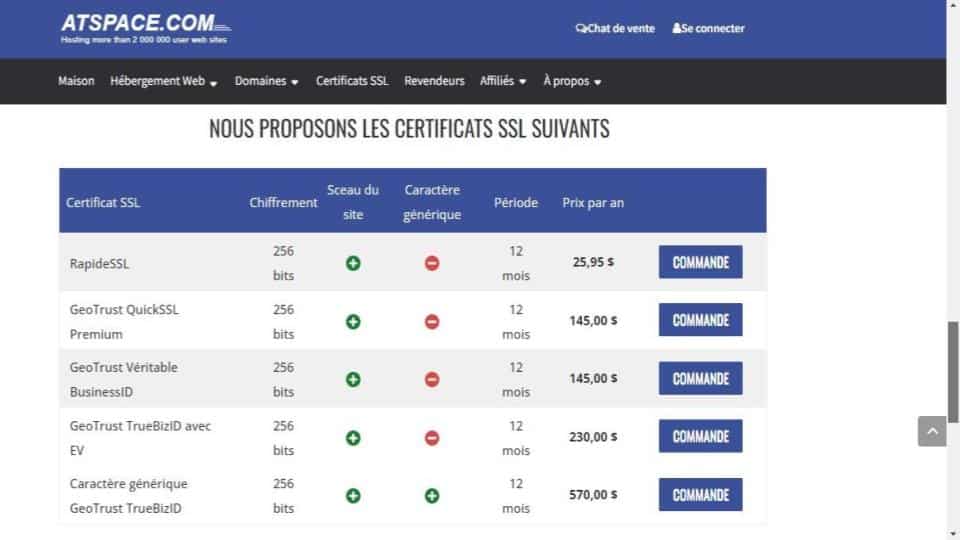The width and height of the screenshot is (960, 540).
Task: Click red minus icon in Véritable BusinessID row
Action: tap(432, 380)
